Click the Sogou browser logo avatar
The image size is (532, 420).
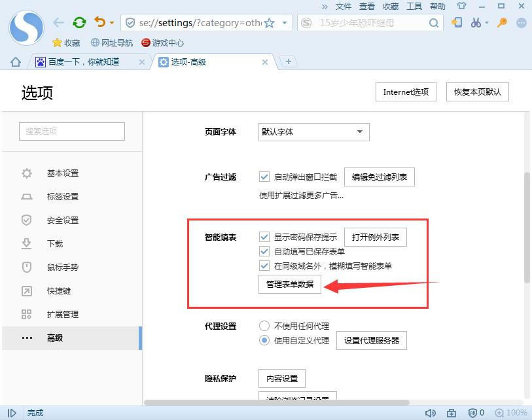point(26,28)
